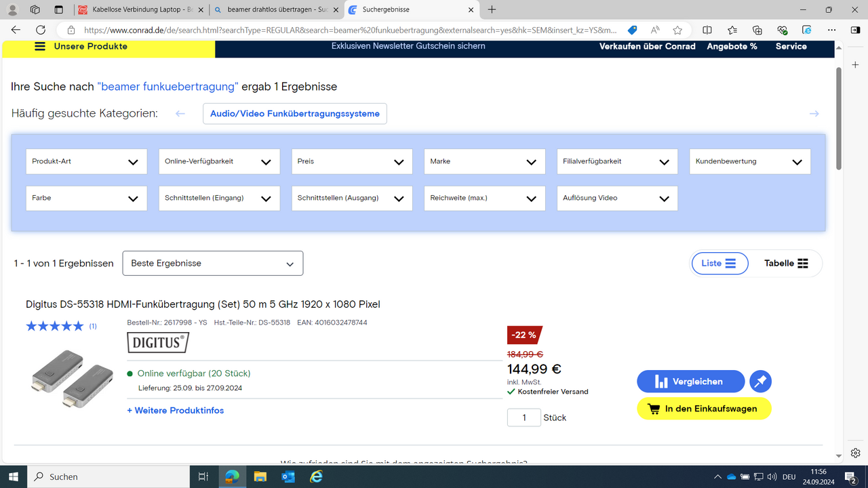
Task: Open sidebar settings gear
Action: pyautogui.click(x=855, y=453)
